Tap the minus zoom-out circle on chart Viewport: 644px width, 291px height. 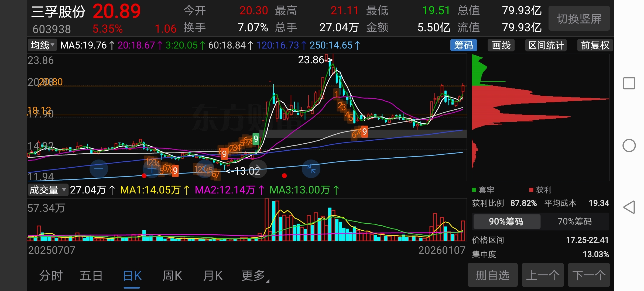(x=99, y=169)
